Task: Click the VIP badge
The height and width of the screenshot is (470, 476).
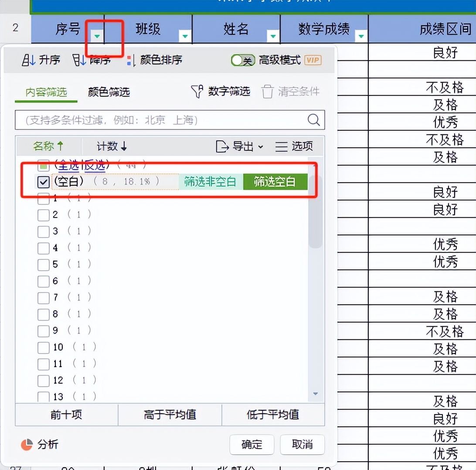Action: point(313,60)
